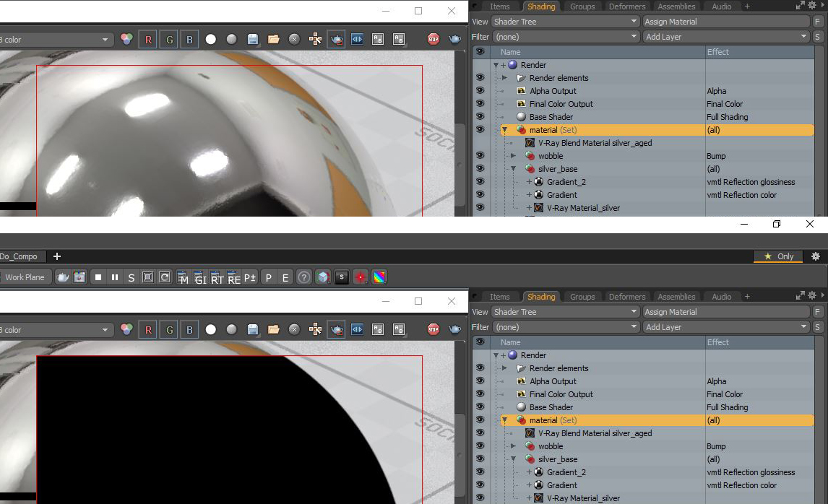
Task: Switch to Audio tab beside the black sphere render
Action: point(721,297)
